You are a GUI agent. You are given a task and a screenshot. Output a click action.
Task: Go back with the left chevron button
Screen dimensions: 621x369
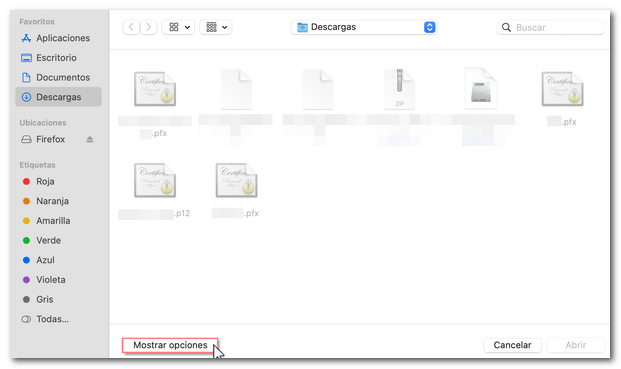pyautogui.click(x=131, y=27)
